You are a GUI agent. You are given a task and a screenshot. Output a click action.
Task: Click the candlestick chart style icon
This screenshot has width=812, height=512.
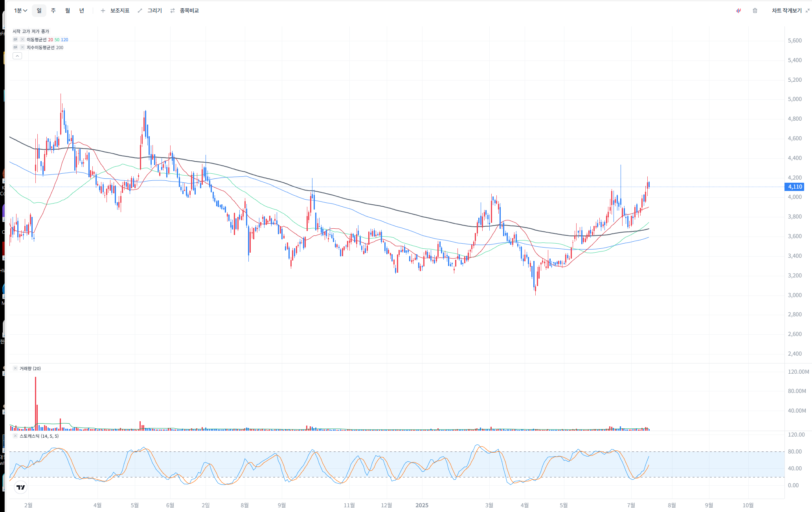(739, 11)
